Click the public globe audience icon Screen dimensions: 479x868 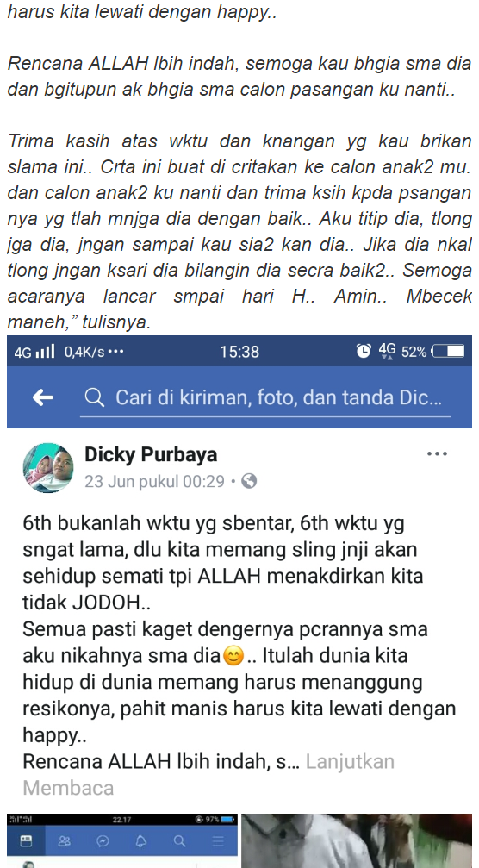(250, 482)
